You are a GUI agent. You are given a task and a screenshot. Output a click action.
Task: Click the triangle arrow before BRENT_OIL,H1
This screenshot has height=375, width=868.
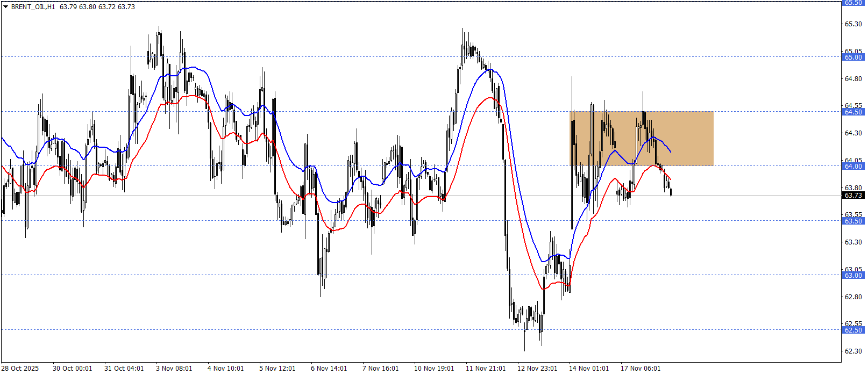tap(5, 7)
